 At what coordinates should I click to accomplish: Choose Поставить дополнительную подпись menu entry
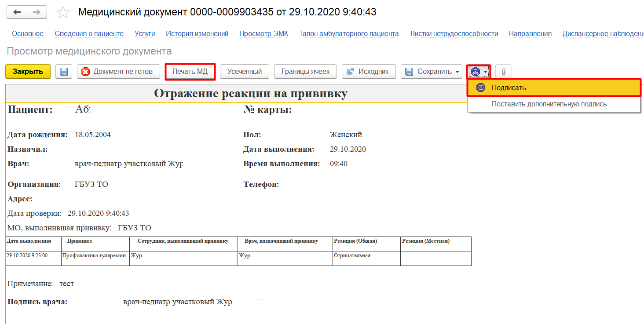(554, 104)
